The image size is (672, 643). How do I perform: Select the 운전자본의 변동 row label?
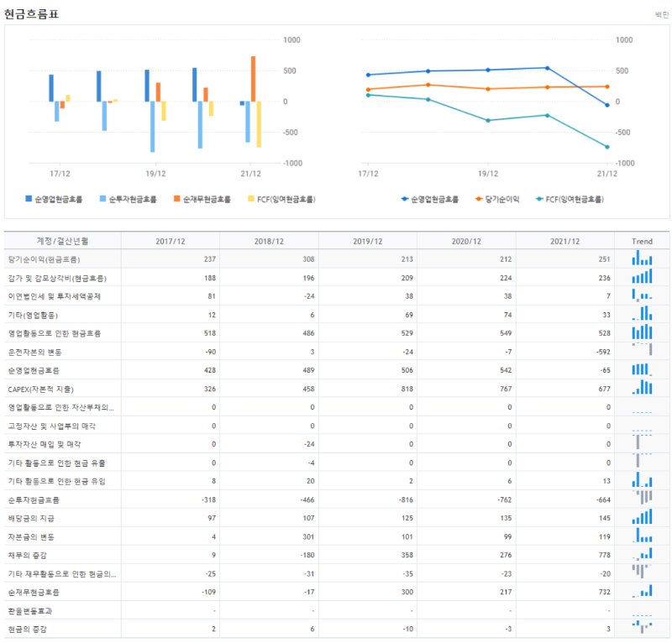(34, 352)
